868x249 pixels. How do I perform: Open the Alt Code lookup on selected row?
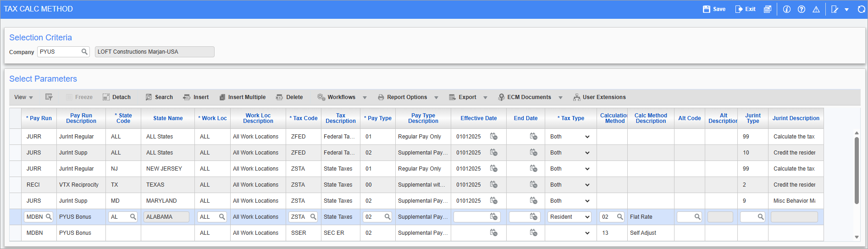[697, 217]
